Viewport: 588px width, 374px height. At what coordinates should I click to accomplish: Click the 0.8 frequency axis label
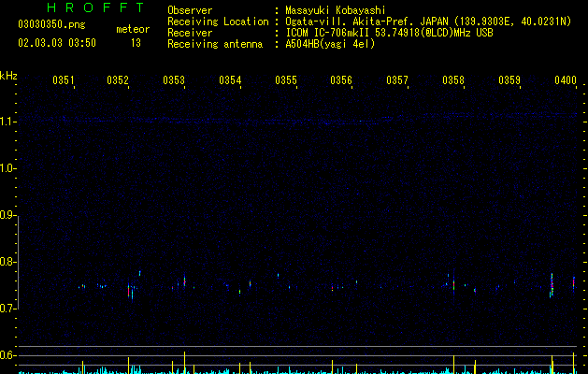pyautogui.click(x=8, y=262)
